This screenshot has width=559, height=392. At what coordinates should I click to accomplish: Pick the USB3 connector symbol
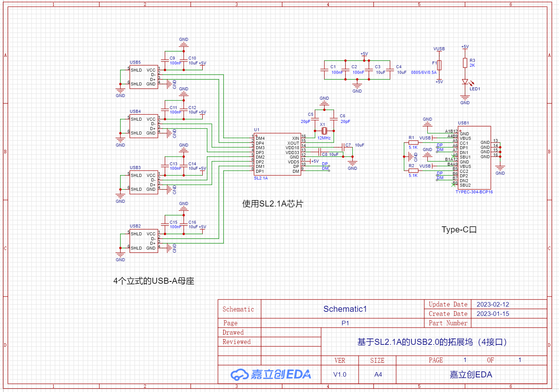click(144, 182)
